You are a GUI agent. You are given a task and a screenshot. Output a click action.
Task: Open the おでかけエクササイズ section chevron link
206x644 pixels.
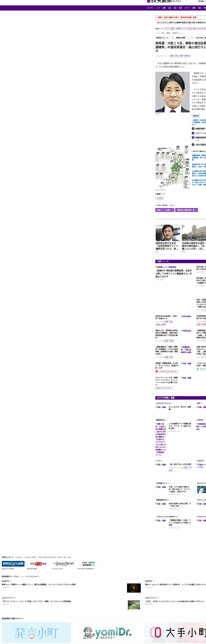point(164,403)
